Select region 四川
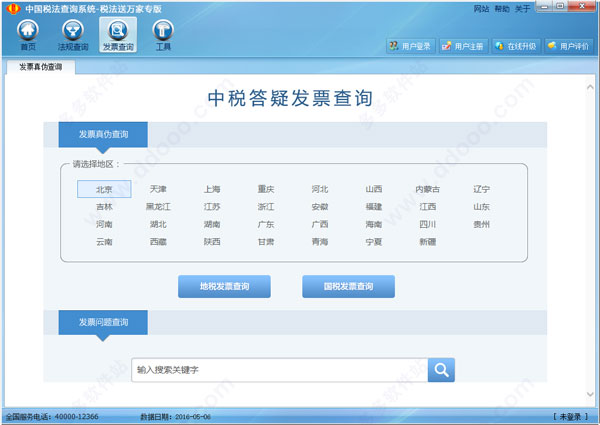 [x=428, y=224]
